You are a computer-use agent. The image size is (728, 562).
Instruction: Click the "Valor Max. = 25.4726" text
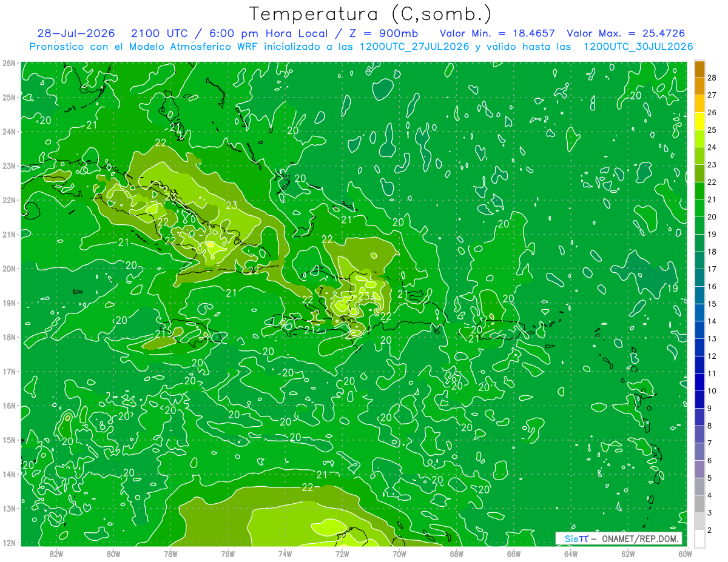coord(626,33)
